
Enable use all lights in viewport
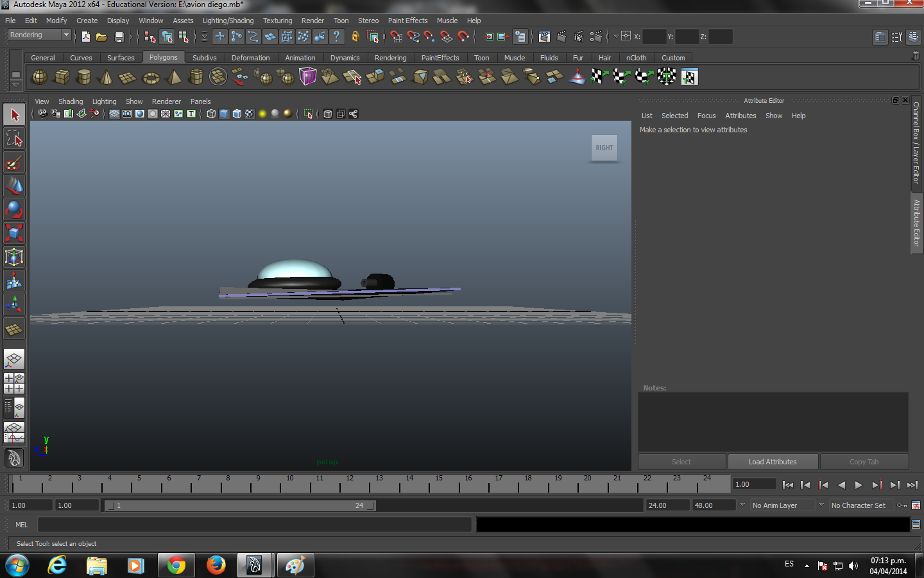point(262,114)
